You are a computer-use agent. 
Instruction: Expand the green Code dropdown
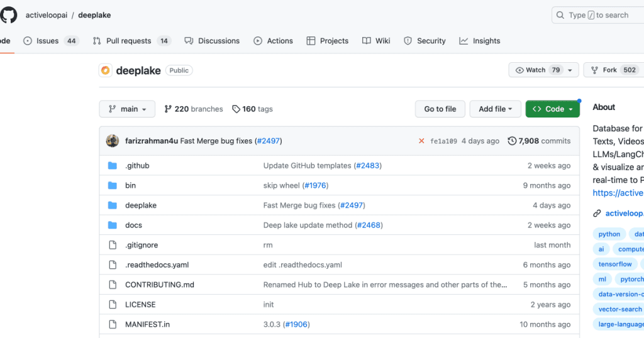pos(552,109)
